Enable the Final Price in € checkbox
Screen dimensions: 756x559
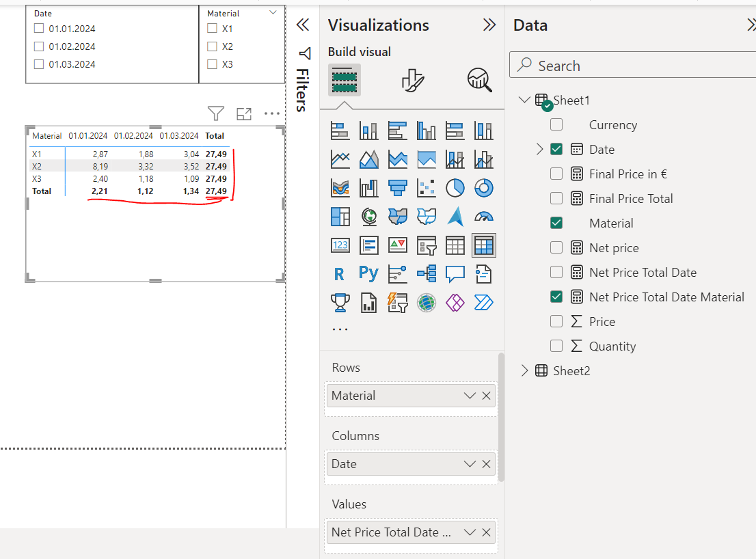point(556,174)
